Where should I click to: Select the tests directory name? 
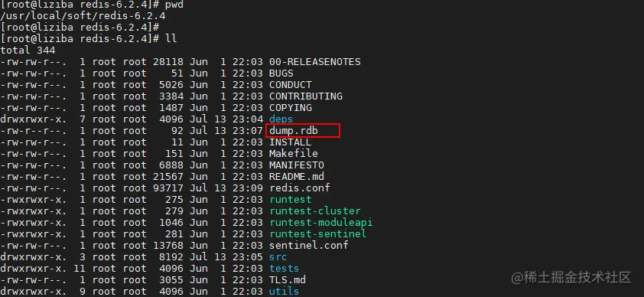coord(285,269)
